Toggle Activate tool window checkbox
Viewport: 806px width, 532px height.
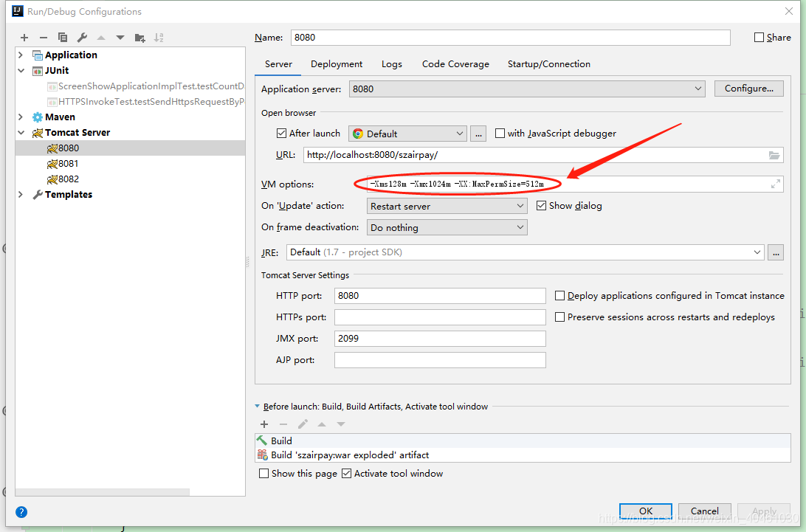click(346, 474)
